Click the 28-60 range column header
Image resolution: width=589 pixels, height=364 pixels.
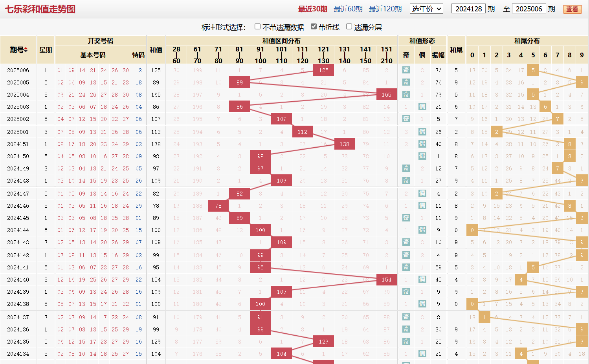coord(176,55)
